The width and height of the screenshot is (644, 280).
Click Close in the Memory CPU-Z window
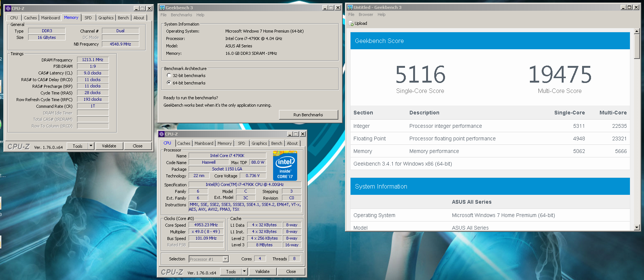coord(137,146)
